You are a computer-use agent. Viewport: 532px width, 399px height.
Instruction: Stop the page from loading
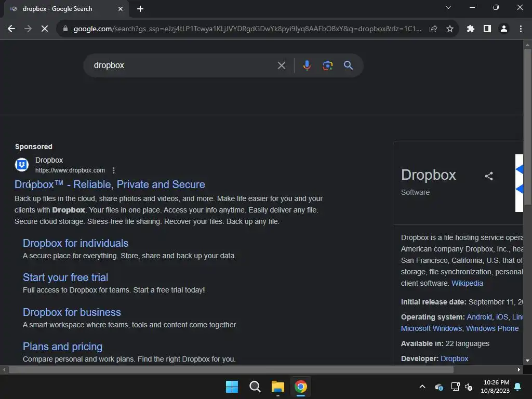click(45, 29)
